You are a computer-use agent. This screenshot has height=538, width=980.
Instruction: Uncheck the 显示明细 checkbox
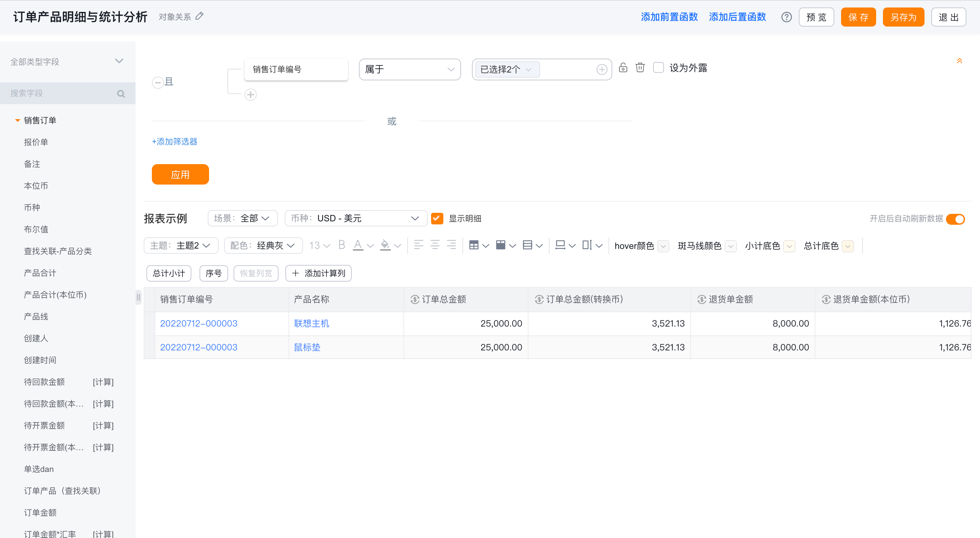[437, 218]
